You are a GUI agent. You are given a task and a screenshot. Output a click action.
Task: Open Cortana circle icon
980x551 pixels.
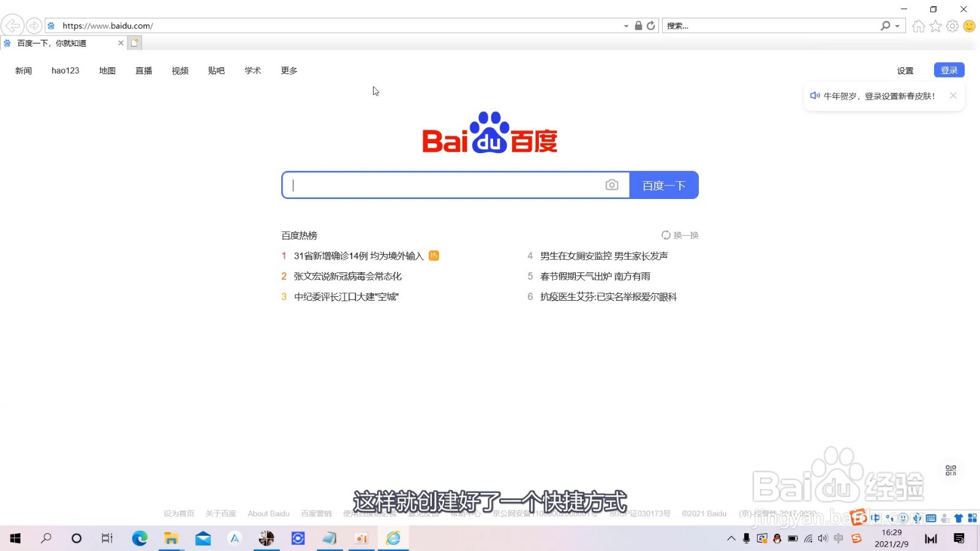(77, 538)
